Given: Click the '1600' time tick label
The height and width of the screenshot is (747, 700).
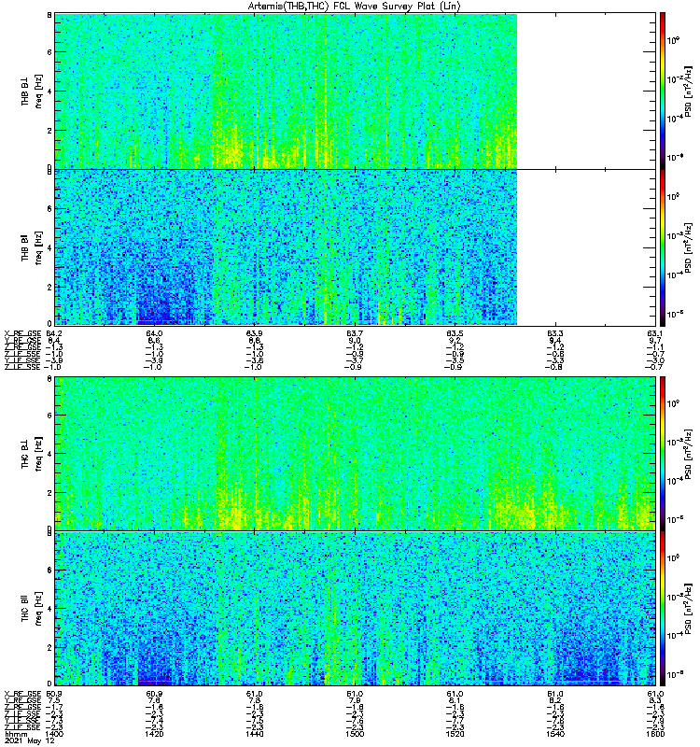Looking at the screenshot, I should pyautogui.click(x=655, y=734).
